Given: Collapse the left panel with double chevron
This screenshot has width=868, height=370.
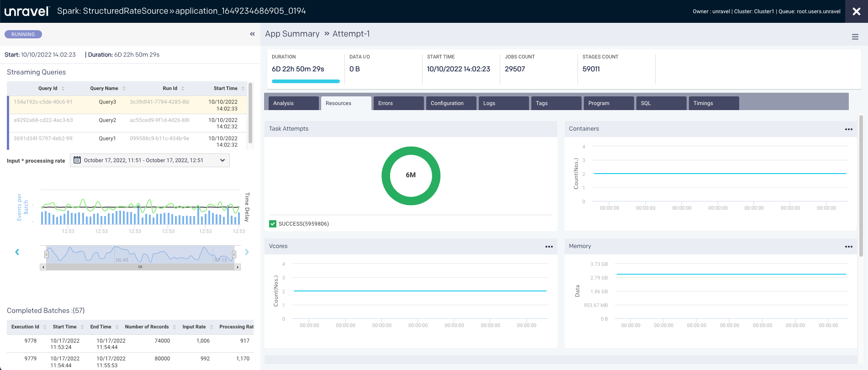Looking at the screenshot, I should [252, 34].
